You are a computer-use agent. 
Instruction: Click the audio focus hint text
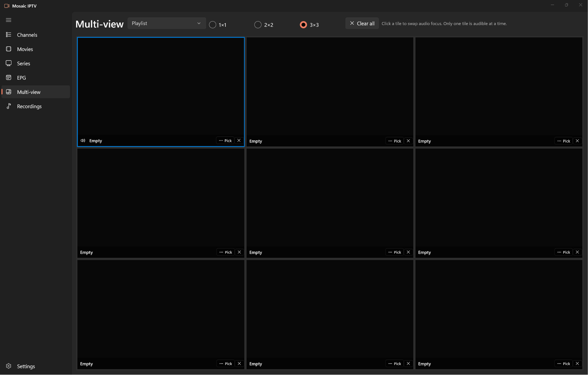point(444,24)
